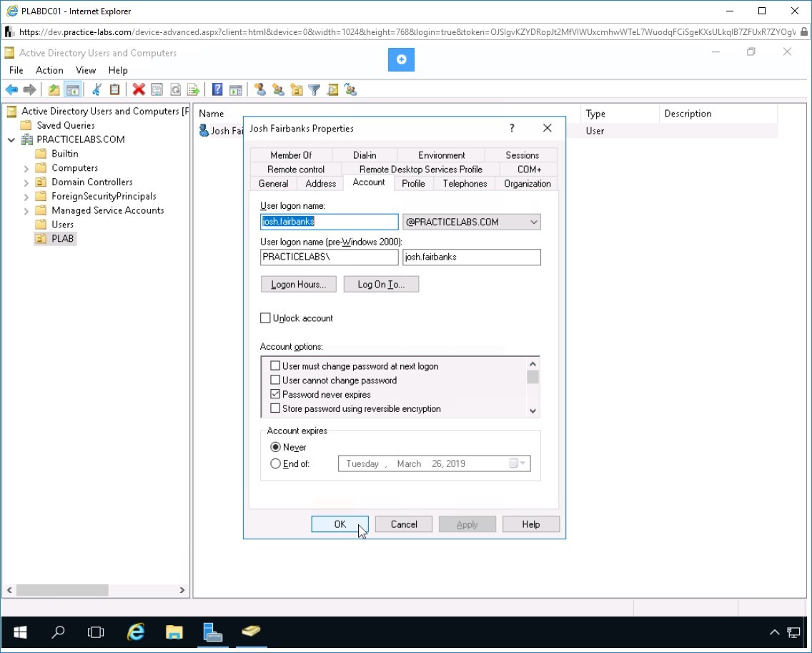The height and width of the screenshot is (653, 812).
Task: Click the taskbar Search magnifier
Action: pyautogui.click(x=58, y=632)
